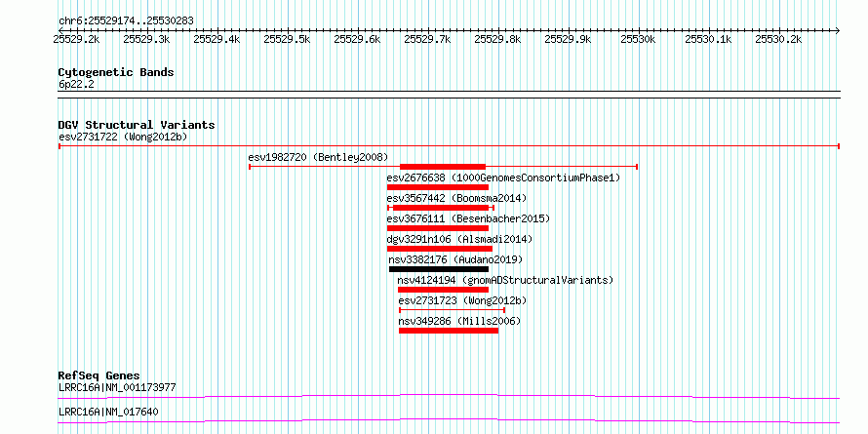Click the red bar under nsv4124194
The width and height of the screenshot is (868, 434).
443,290
